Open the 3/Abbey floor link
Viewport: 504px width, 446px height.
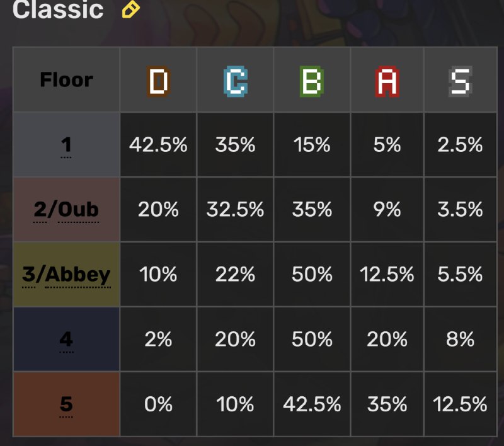click(x=66, y=275)
